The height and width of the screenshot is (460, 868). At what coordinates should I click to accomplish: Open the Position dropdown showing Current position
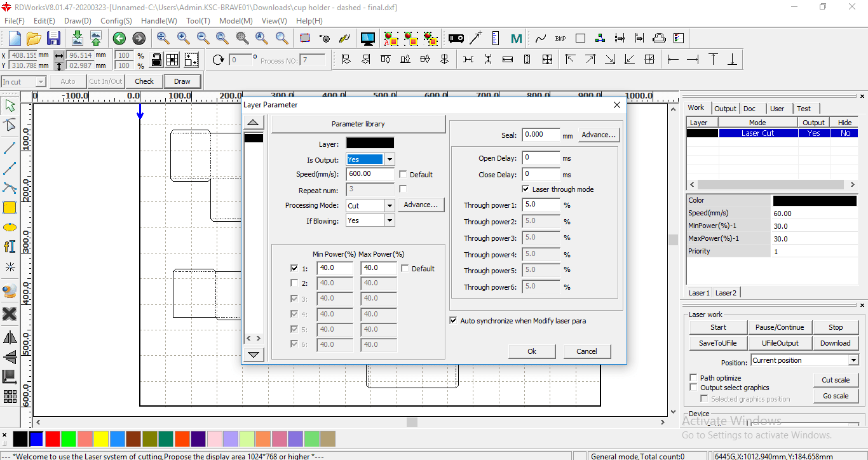853,361
